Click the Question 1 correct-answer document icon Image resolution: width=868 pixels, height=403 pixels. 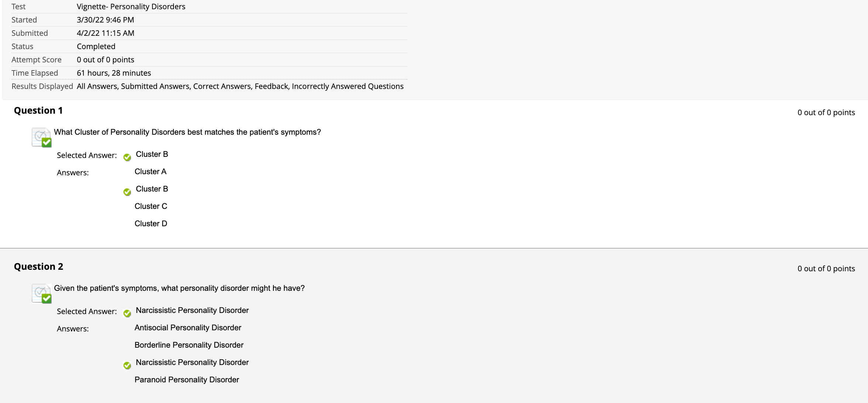click(42, 137)
